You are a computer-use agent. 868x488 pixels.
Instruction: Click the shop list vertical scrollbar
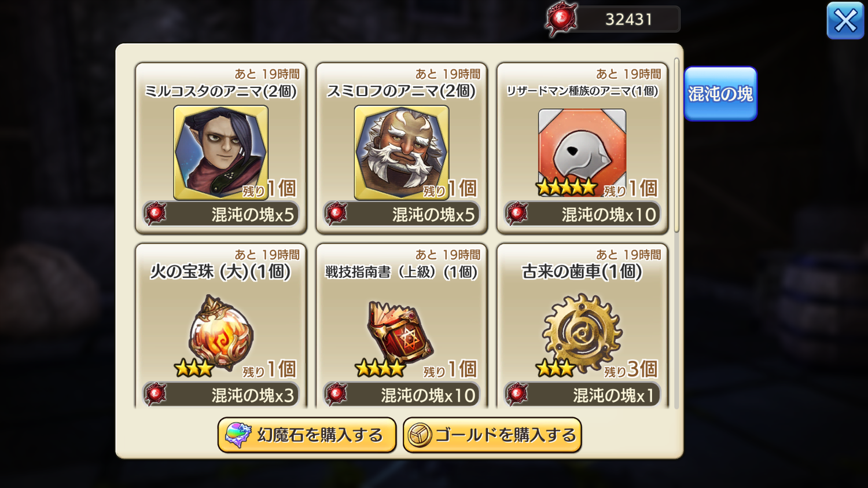click(676, 145)
